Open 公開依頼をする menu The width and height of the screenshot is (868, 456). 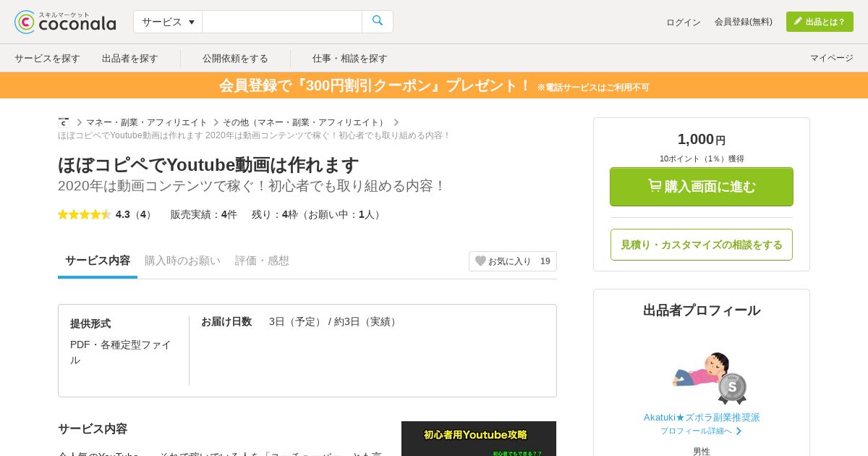click(x=235, y=58)
